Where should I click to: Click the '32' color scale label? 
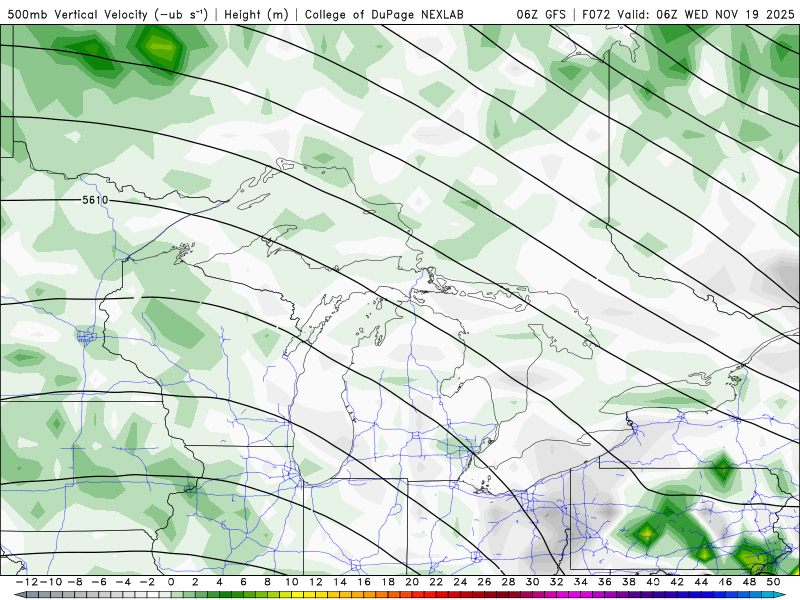pyautogui.click(x=557, y=582)
